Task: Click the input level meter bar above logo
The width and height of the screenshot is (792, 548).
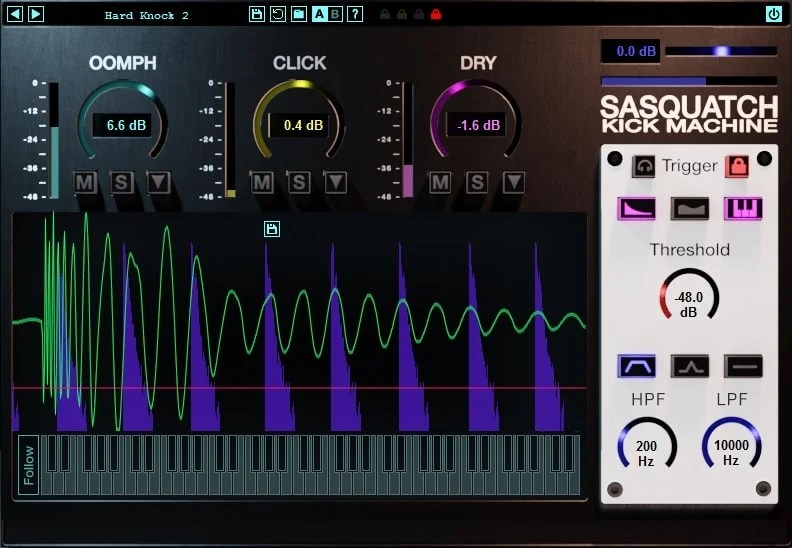Action: 689,81
